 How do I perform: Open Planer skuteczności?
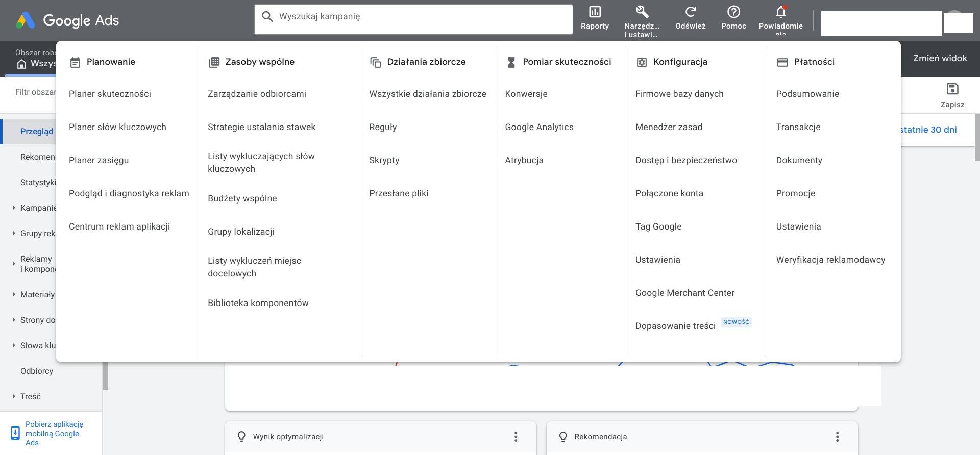click(x=110, y=94)
